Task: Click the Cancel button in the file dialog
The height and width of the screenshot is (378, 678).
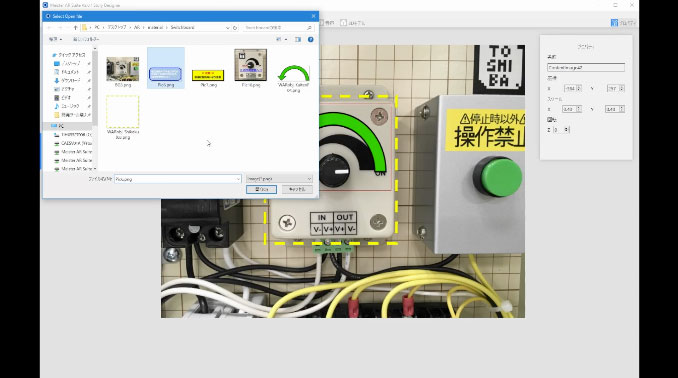Action: [297, 189]
